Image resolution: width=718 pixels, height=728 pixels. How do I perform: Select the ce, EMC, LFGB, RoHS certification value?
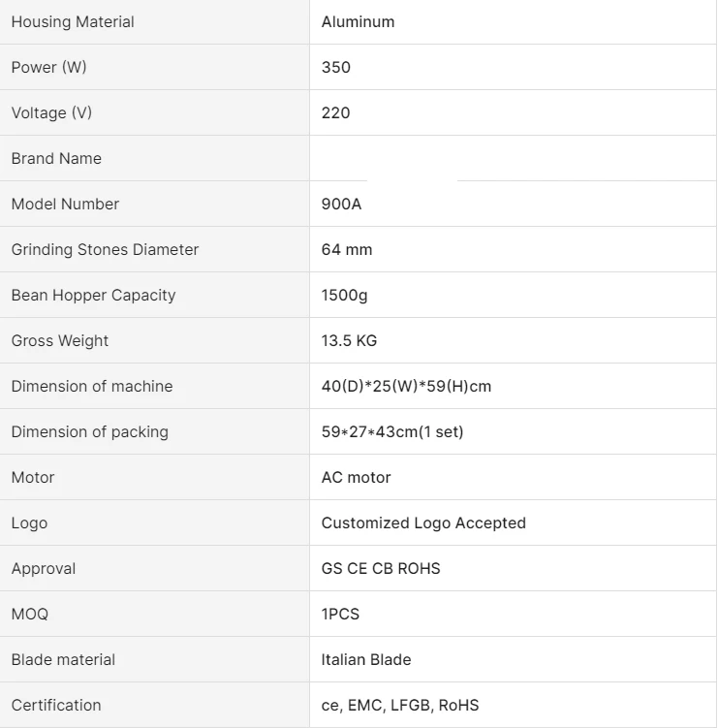[x=400, y=705]
